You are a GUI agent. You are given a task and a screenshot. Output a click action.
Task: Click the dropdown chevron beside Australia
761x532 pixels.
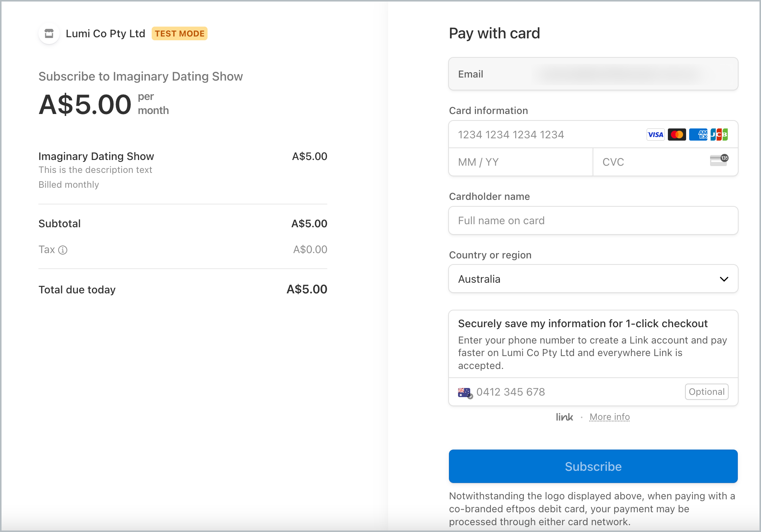(x=724, y=279)
